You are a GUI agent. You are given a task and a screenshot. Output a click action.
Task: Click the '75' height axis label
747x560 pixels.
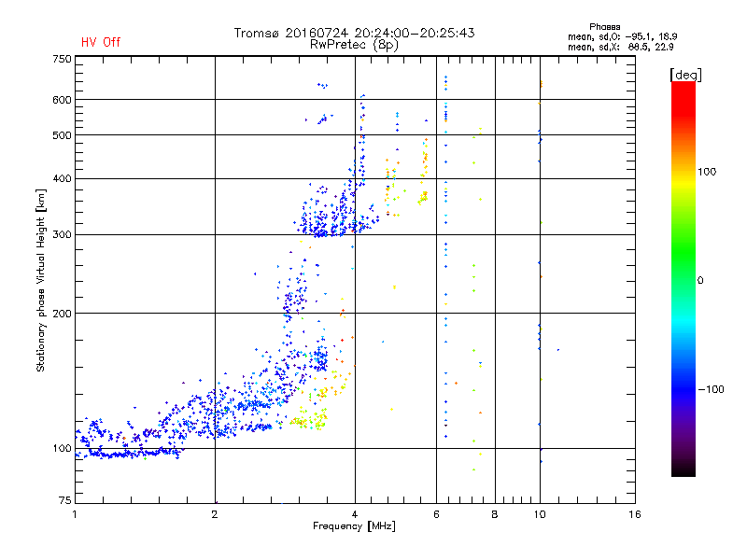coord(65,500)
